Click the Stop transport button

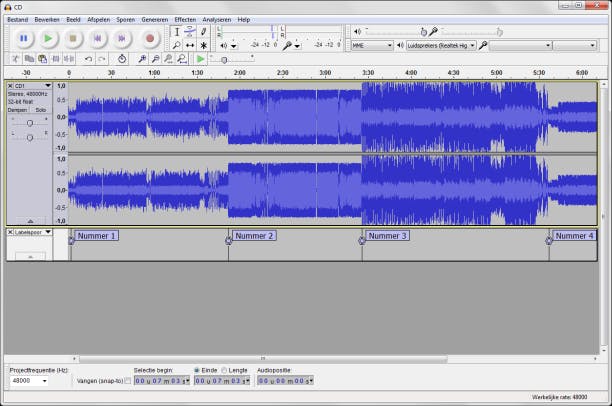pyautogui.click(x=73, y=38)
